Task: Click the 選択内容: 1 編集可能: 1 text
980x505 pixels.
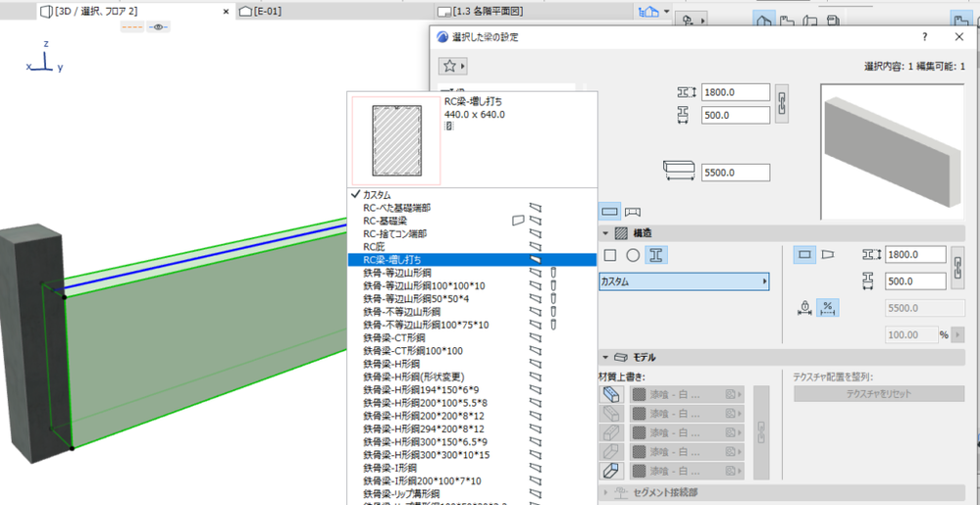Action: (x=914, y=67)
